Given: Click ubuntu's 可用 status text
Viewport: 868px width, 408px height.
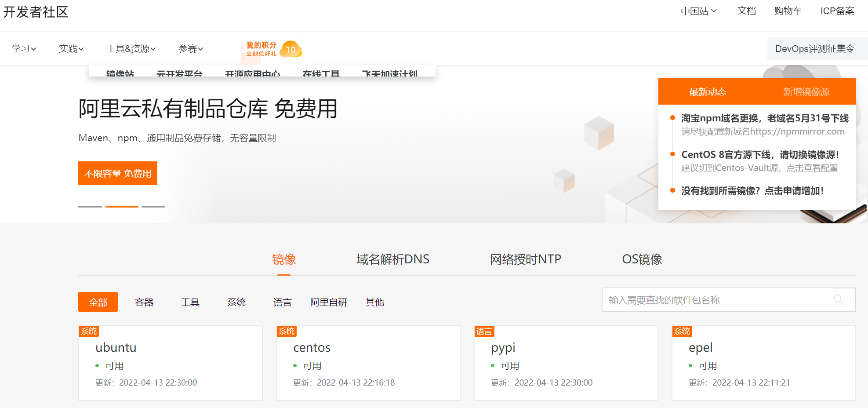Looking at the screenshot, I should click(x=114, y=366).
